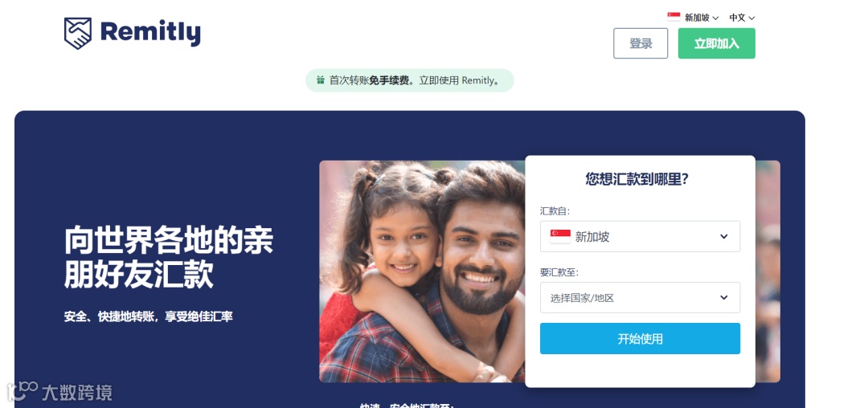Expand the 汇款自 sending country dropdown
The height and width of the screenshot is (408, 868).
[640, 237]
